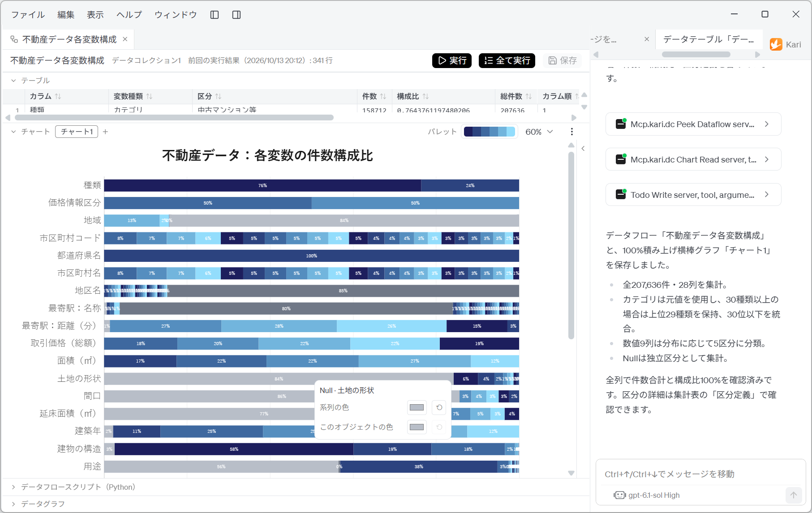The image size is (812, 513).
Task: Click the 保存 save button
Action: pyautogui.click(x=563, y=60)
